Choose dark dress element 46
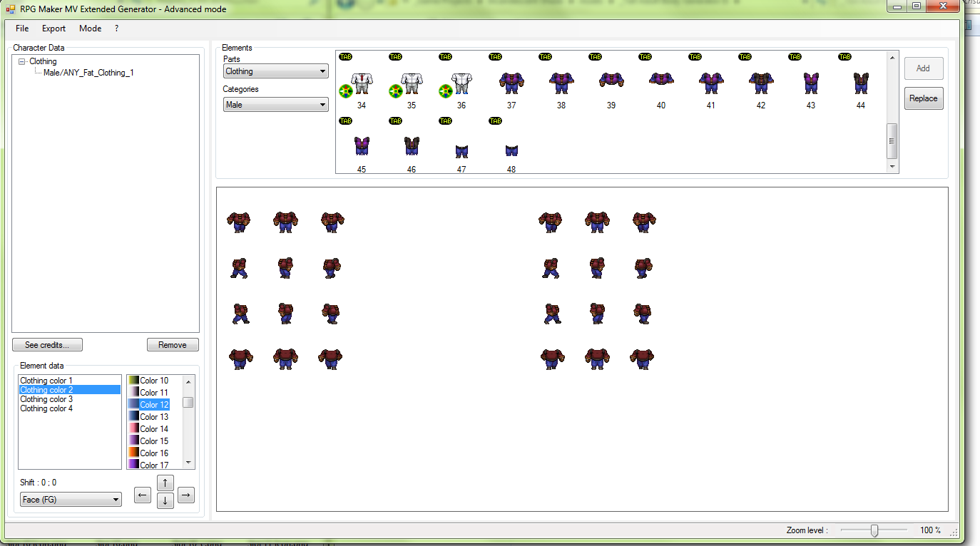The height and width of the screenshot is (546, 980). pyautogui.click(x=412, y=147)
